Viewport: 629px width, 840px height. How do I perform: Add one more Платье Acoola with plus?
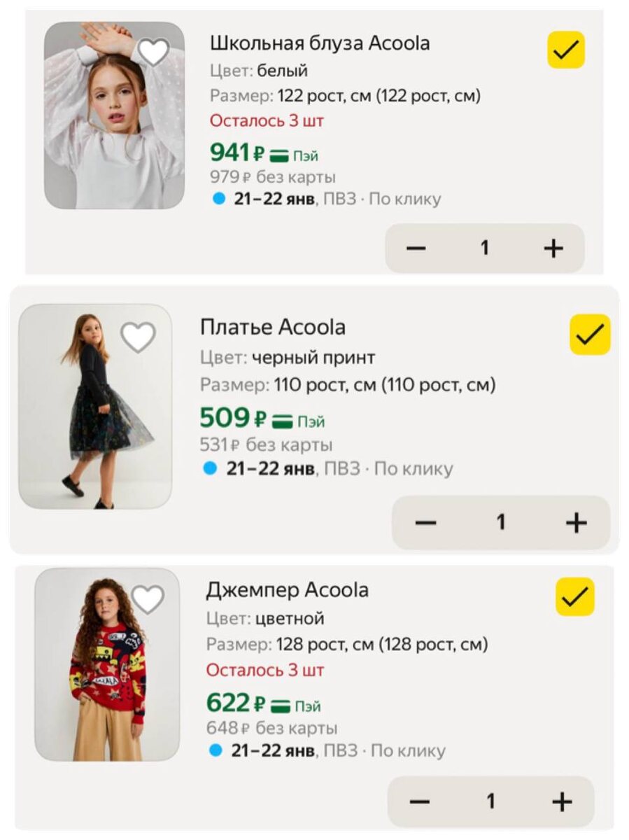(576, 523)
